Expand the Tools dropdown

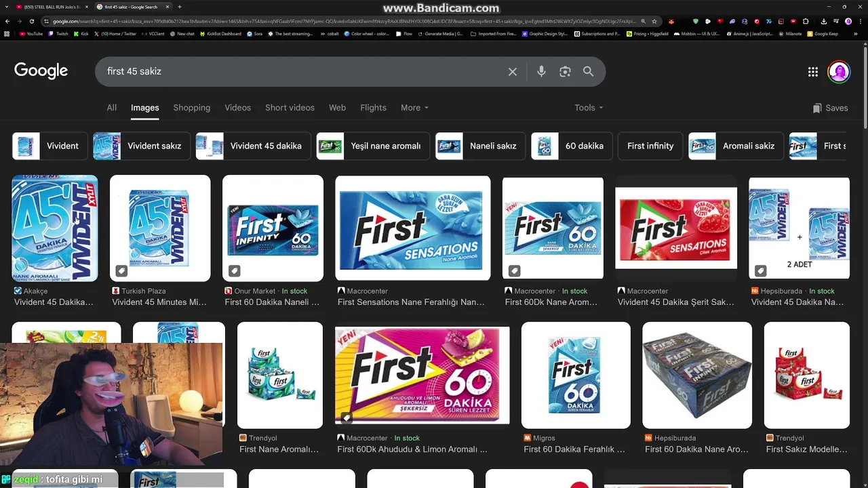(x=589, y=108)
